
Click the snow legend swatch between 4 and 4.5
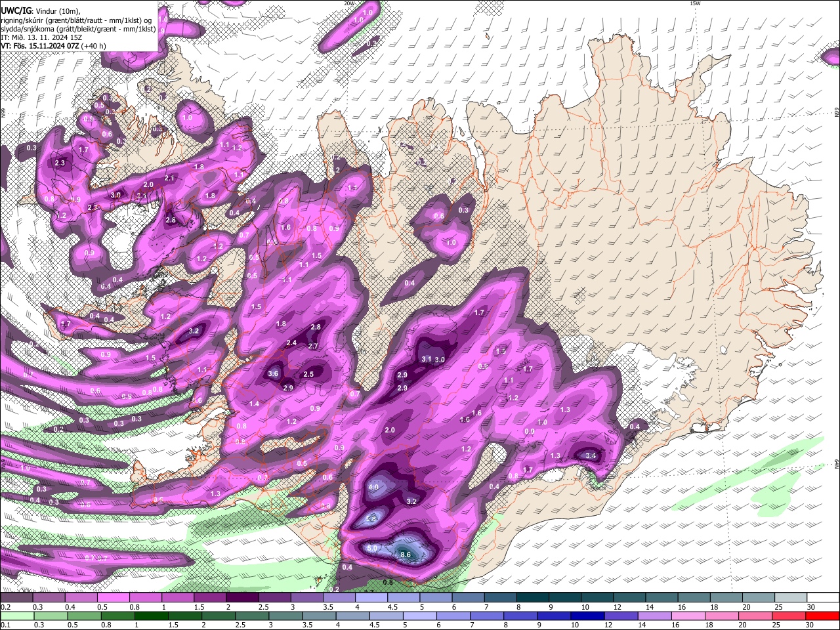coord(371,598)
